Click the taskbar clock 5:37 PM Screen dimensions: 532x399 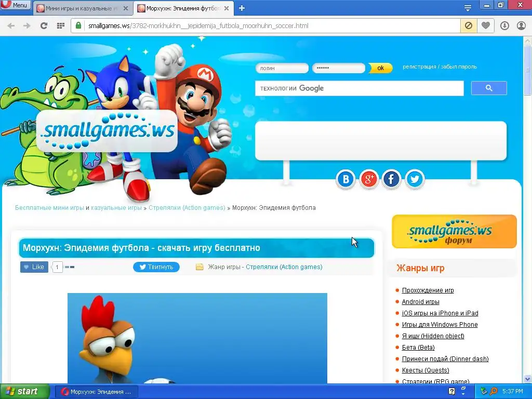coord(513,392)
